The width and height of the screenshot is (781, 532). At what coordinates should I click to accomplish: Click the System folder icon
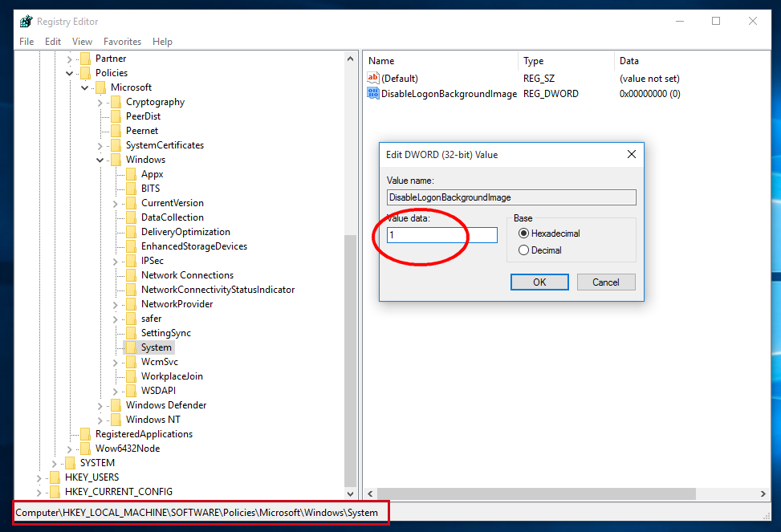point(131,347)
